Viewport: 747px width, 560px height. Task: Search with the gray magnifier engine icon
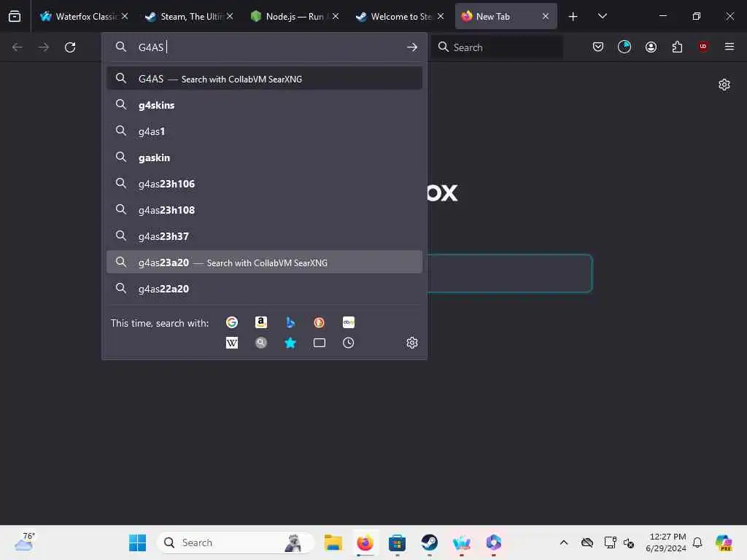click(261, 343)
